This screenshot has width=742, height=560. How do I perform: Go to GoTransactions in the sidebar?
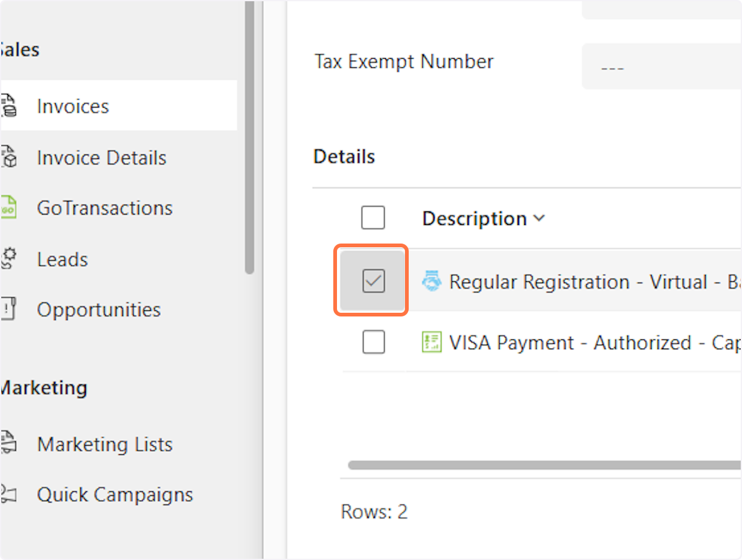coord(104,208)
